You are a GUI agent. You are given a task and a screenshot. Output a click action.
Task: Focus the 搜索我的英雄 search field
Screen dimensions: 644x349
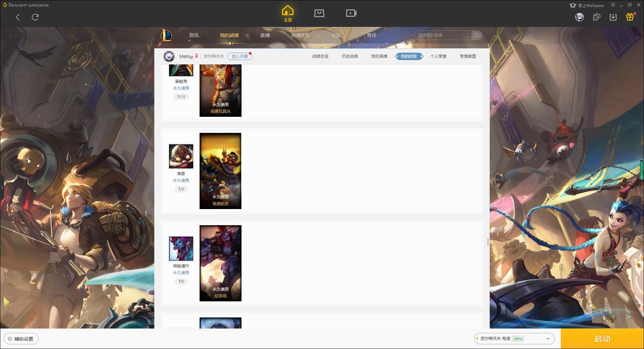443,35
